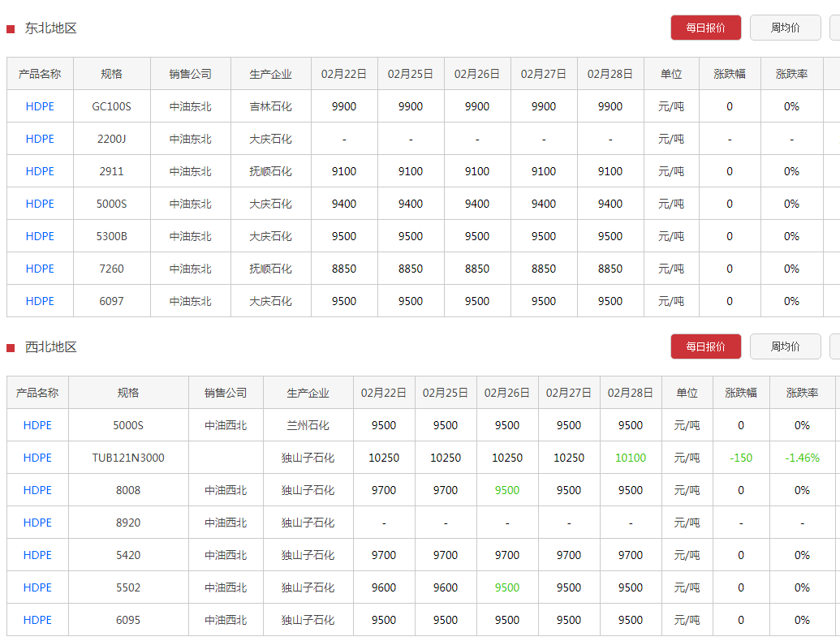Select the TUB121N3000 specification cell
This screenshot has width=840, height=641.
click(x=128, y=458)
